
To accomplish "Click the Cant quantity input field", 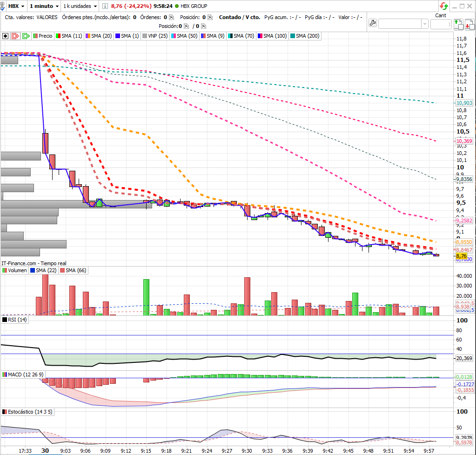I will (x=441, y=24).
